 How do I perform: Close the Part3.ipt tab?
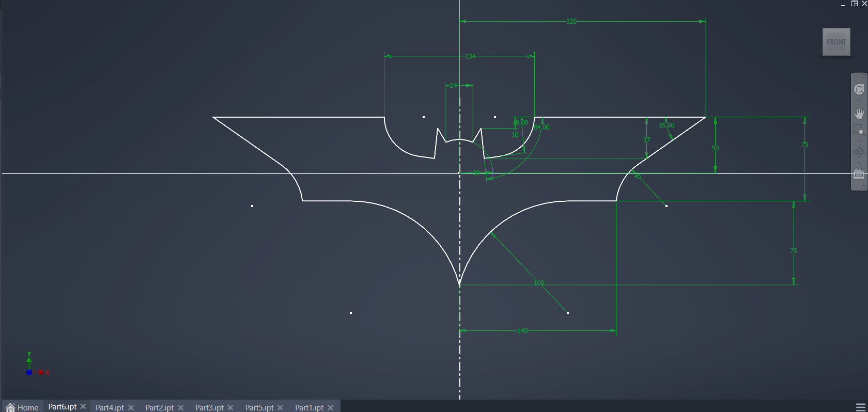click(x=230, y=407)
